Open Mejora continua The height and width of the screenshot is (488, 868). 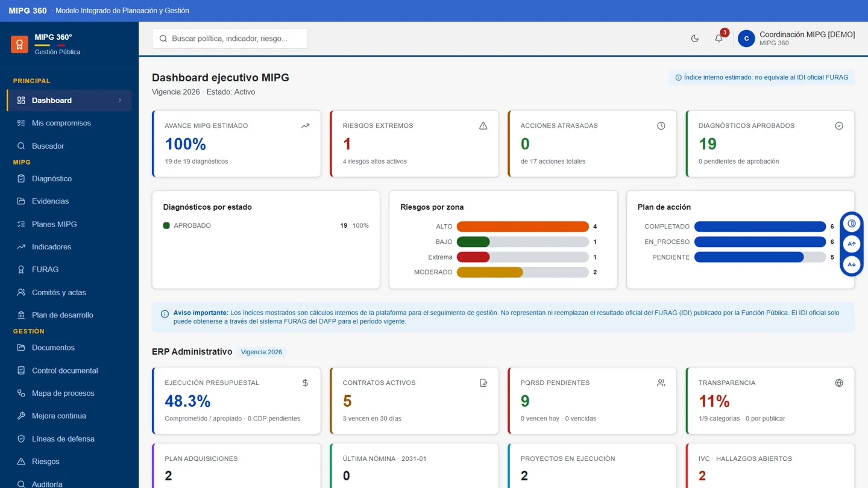tap(69, 416)
